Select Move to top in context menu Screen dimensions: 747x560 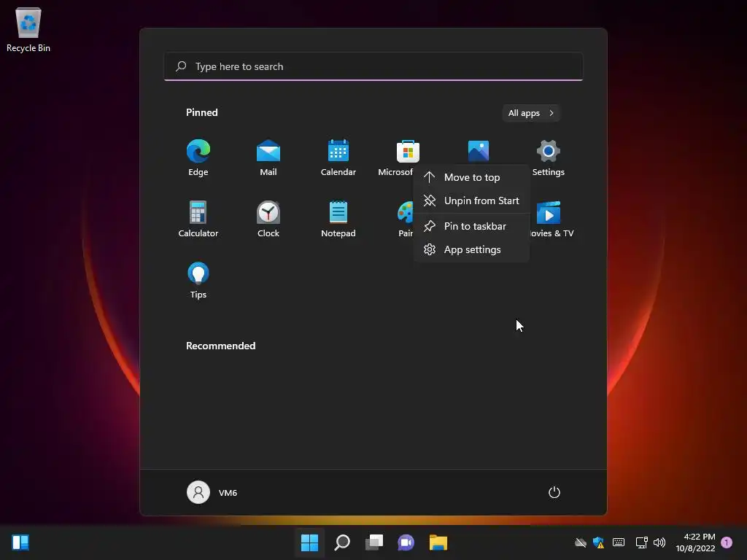tap(471, 177)
